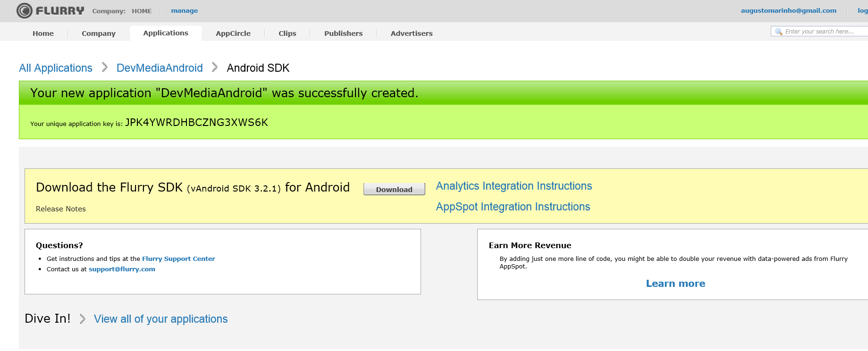This screenshot has width=868, height=351.
Task: Visit the Flurry Support Center link
Action: (178, 259)
